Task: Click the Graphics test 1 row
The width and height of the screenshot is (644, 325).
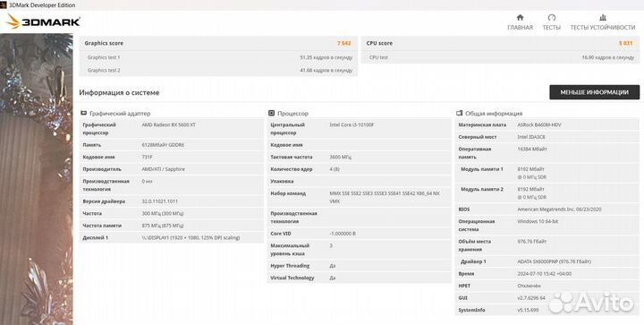Action: 218,57
